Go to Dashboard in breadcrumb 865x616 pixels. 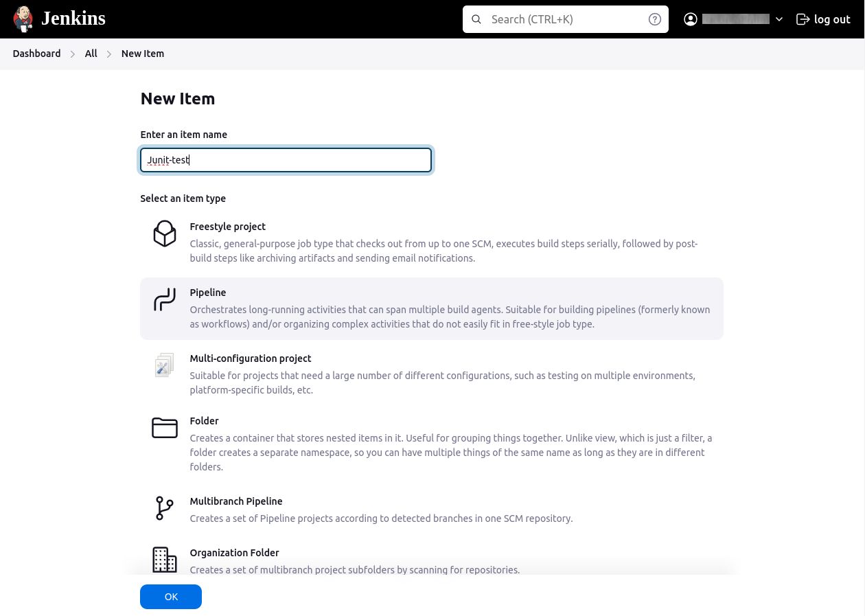36,54
